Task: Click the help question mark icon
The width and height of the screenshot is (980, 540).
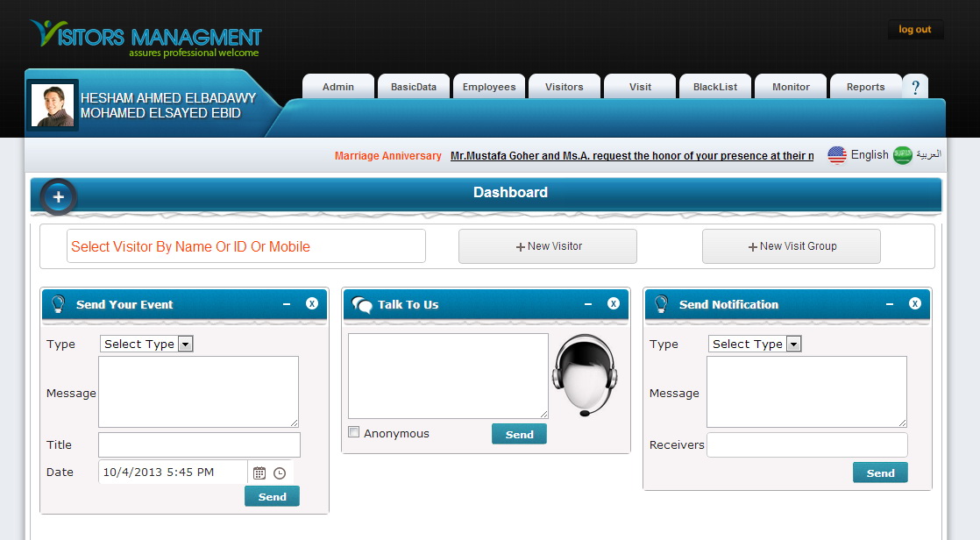Action: tap(914, 87)
